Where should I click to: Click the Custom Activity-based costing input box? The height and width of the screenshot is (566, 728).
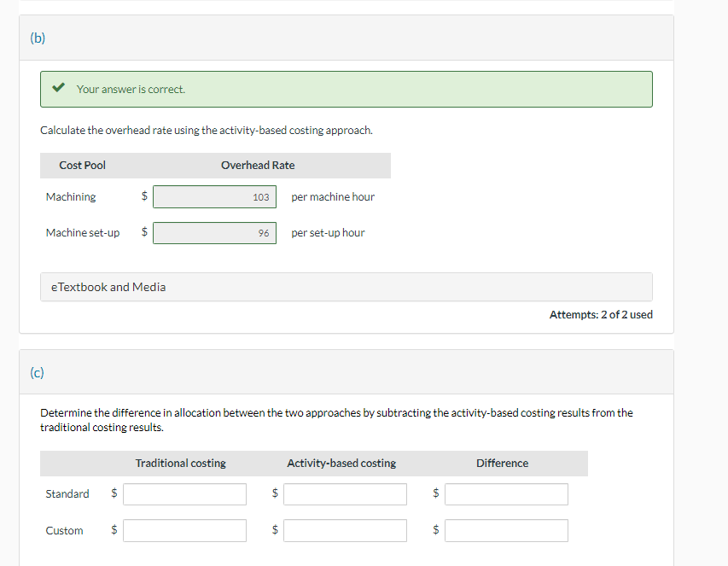pyautogui.click(x=345, y=530)
